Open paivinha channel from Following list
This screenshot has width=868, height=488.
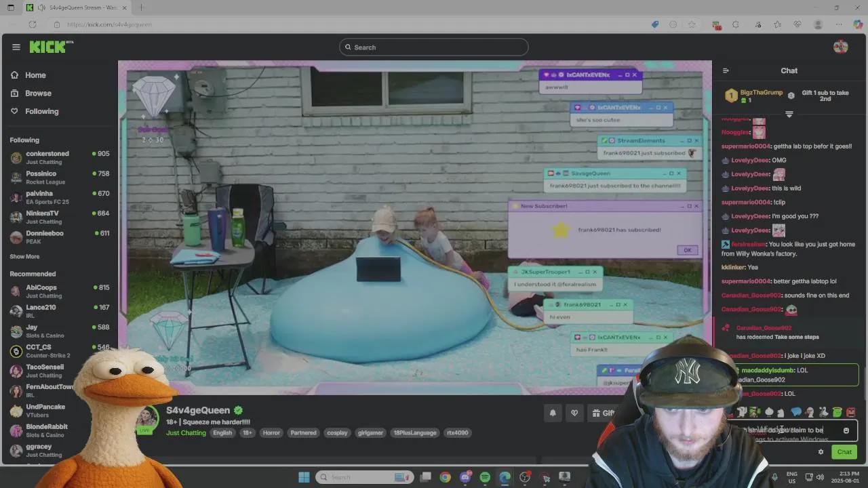pos(60,197)
